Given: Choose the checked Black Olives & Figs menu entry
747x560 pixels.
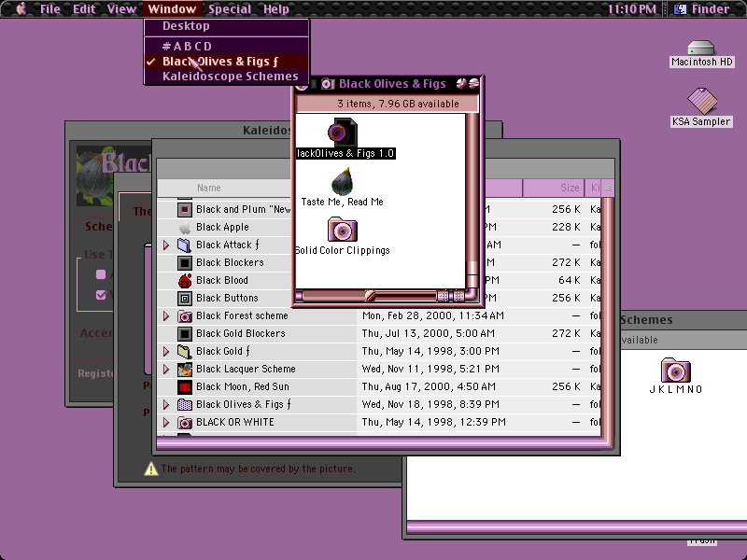Looking at the screenshot, I should tap(227, 62).
